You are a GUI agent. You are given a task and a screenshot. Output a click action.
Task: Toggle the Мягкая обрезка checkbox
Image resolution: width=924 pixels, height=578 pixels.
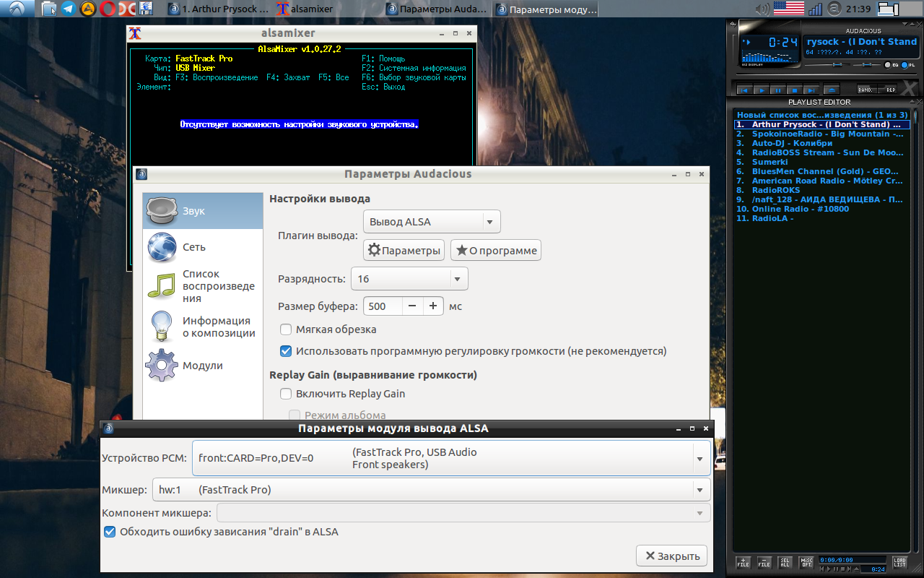click(x=286, y=329)
